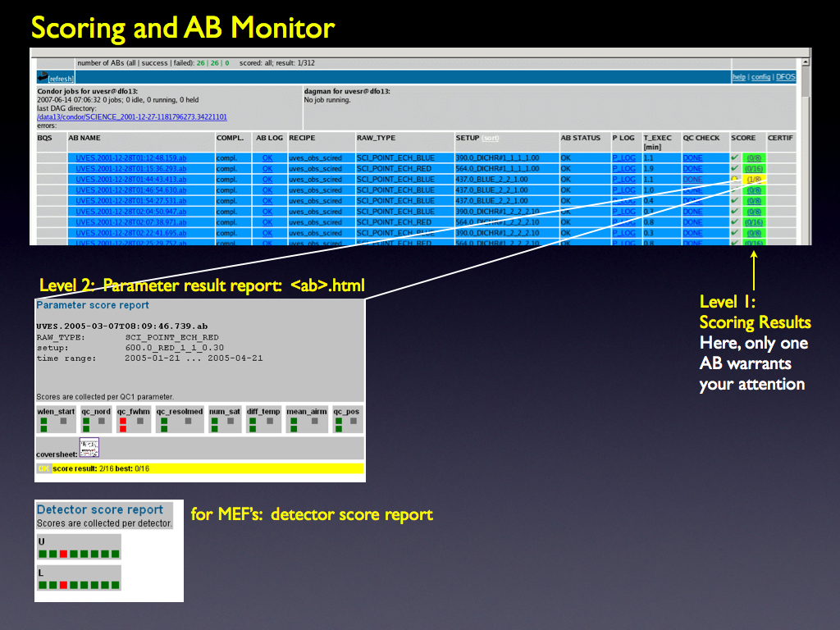Click the AB NAME column header

pos(84,138)
